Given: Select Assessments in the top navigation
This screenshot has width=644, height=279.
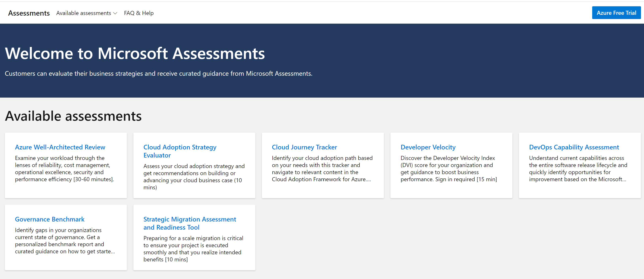Looking at the screenshot, I should [x=29, y=13].
